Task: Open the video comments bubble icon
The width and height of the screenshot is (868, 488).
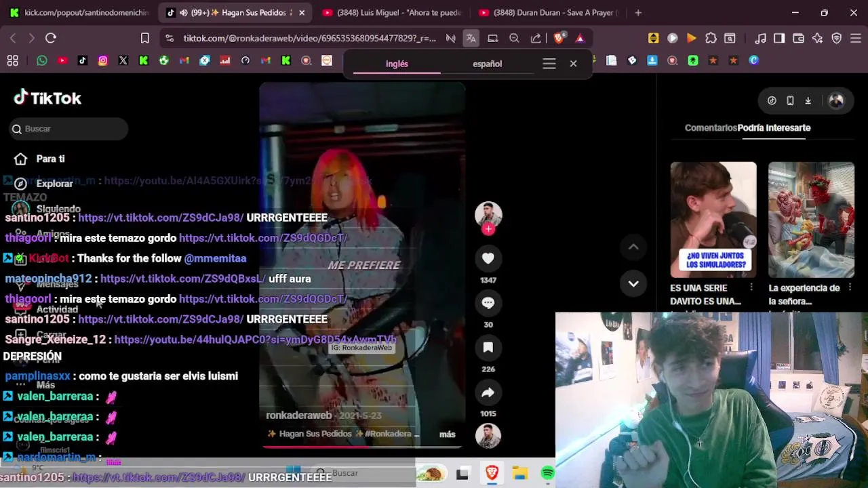Action: click(488, 303)
